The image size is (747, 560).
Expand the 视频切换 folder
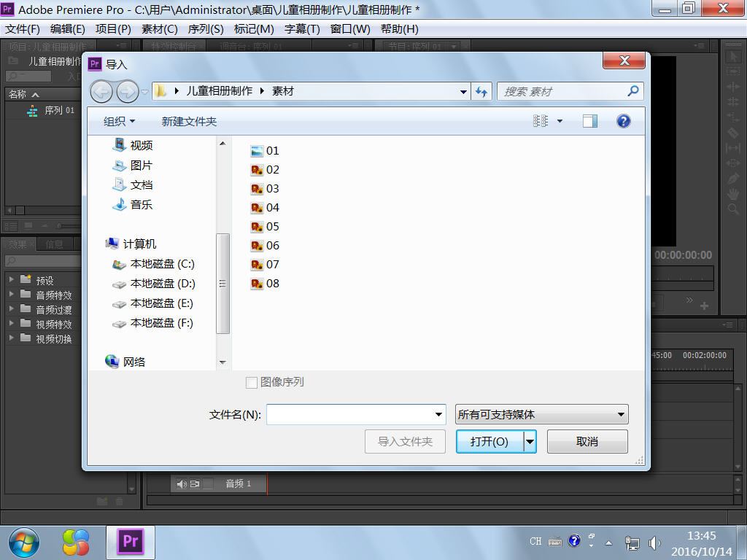[12, 338]
